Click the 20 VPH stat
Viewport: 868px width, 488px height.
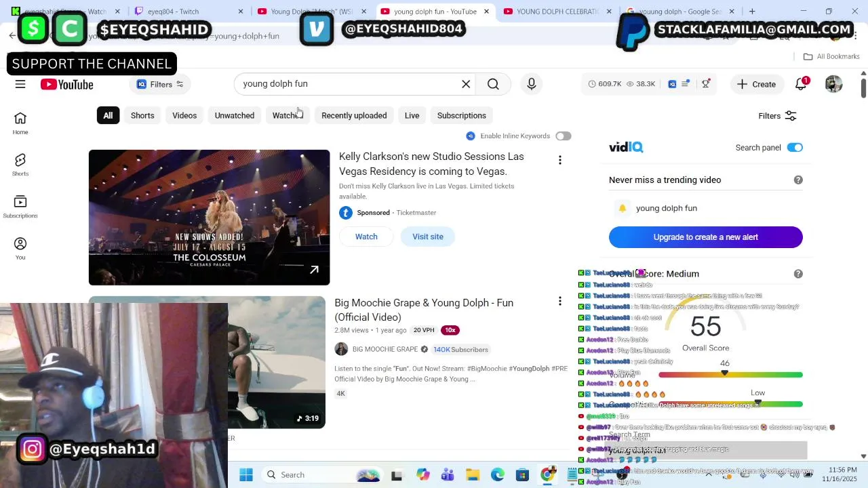coord(424,330)
